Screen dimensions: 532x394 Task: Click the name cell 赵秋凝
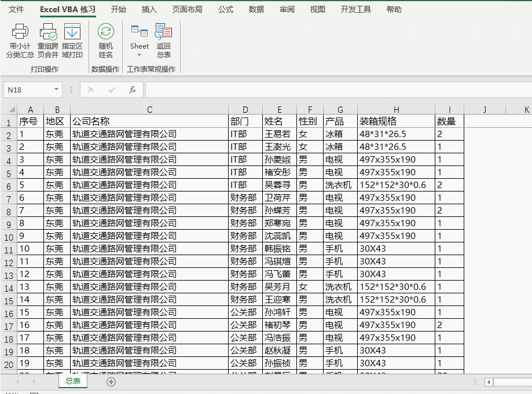(x=280, y=350)
